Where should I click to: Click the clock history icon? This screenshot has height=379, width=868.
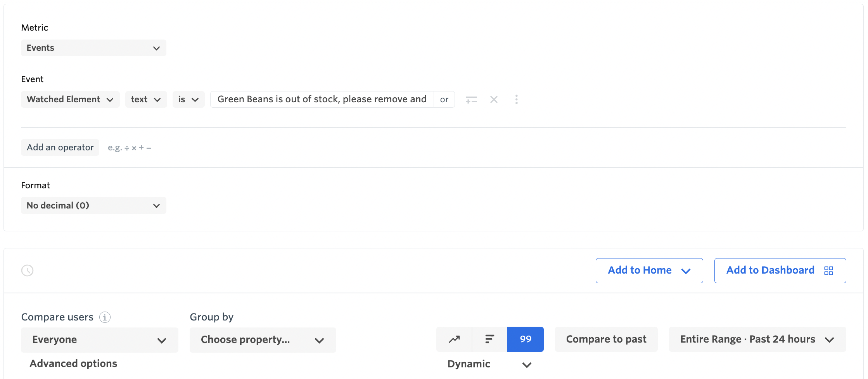pyautogui.click(x=27, y=270)
